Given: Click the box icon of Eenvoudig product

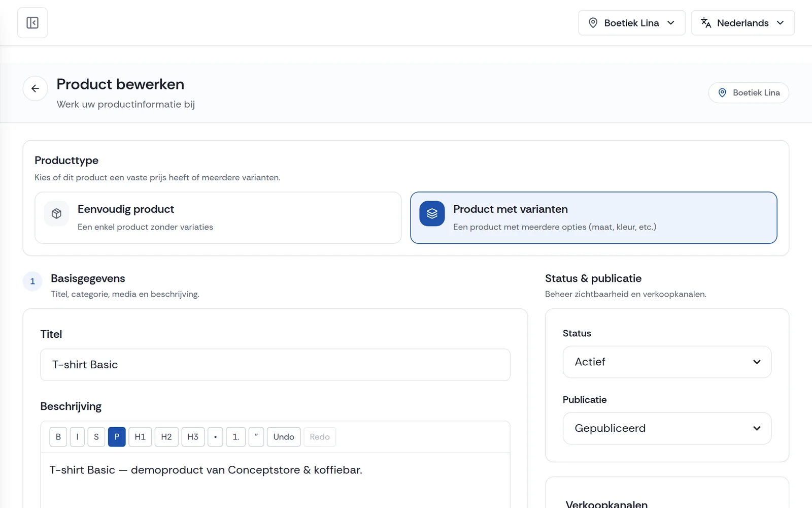Looking at the screenshot, I should pyautogui.click(x=56, y=213).
